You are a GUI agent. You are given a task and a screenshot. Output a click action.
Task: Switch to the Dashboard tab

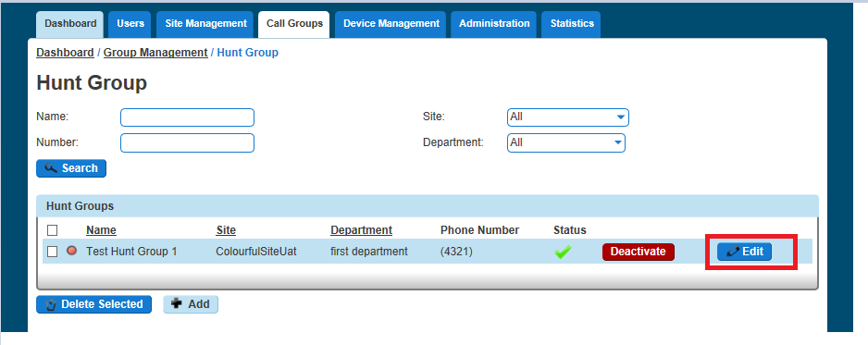point(70,24)
